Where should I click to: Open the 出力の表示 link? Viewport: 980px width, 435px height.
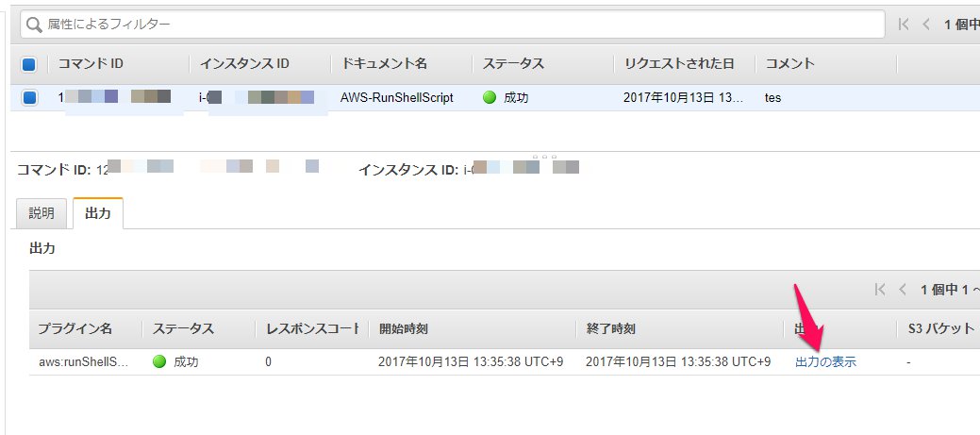coord(825,361)
